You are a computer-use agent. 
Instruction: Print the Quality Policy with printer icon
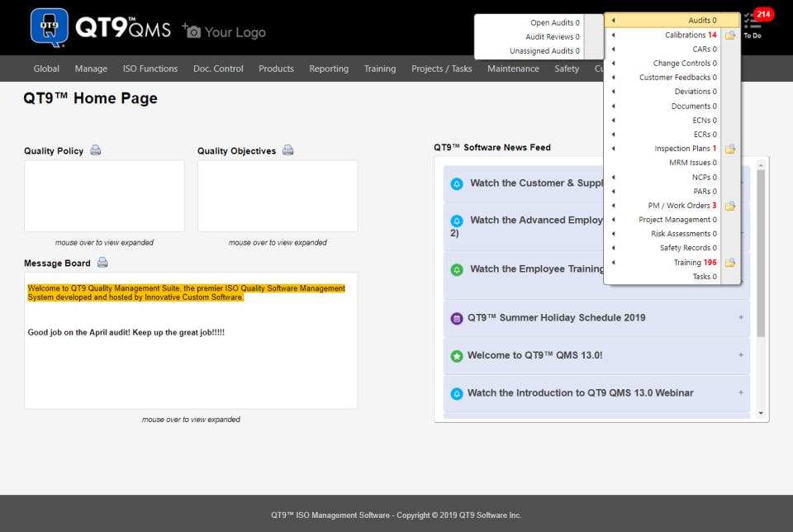click(x=96, y=150)
